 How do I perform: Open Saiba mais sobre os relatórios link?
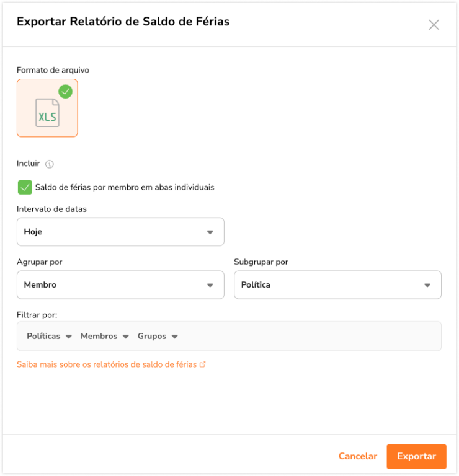tap(107, 364)
